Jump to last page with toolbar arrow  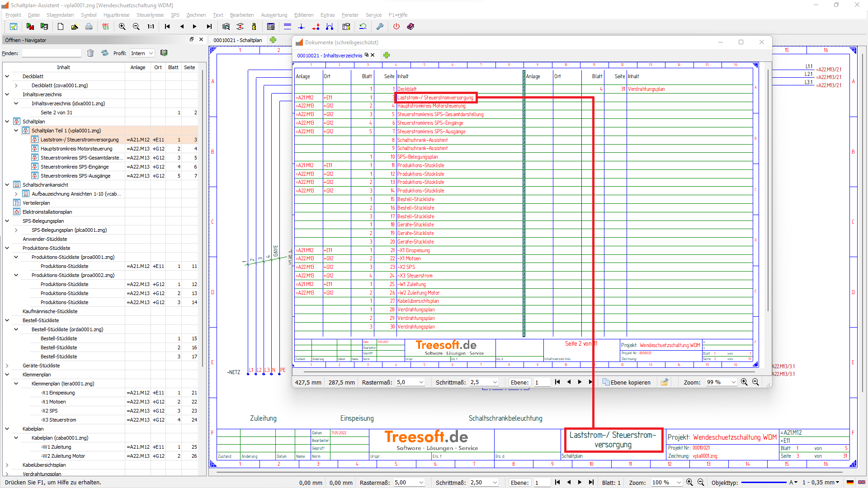tap(209, 27)
